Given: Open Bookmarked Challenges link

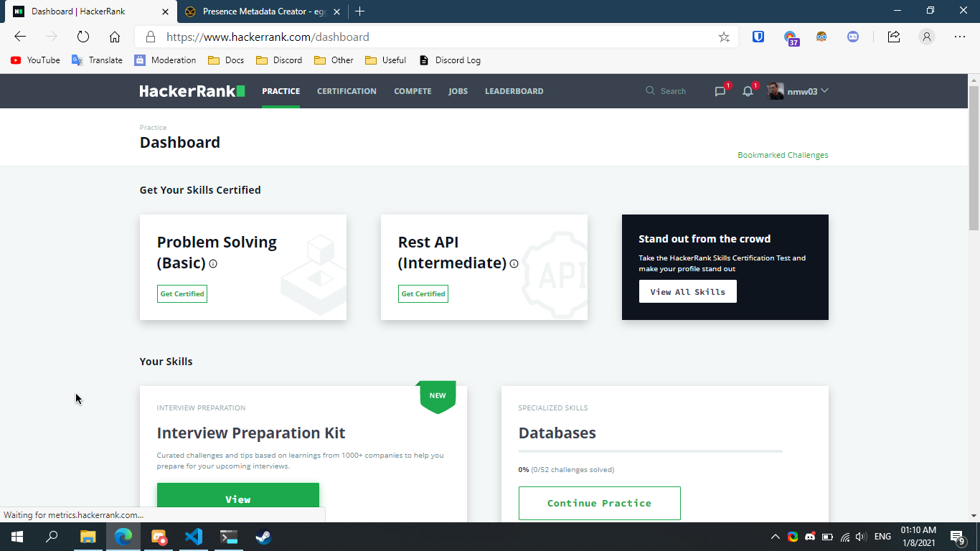Looking at the screenshot, I should [783, 155].
